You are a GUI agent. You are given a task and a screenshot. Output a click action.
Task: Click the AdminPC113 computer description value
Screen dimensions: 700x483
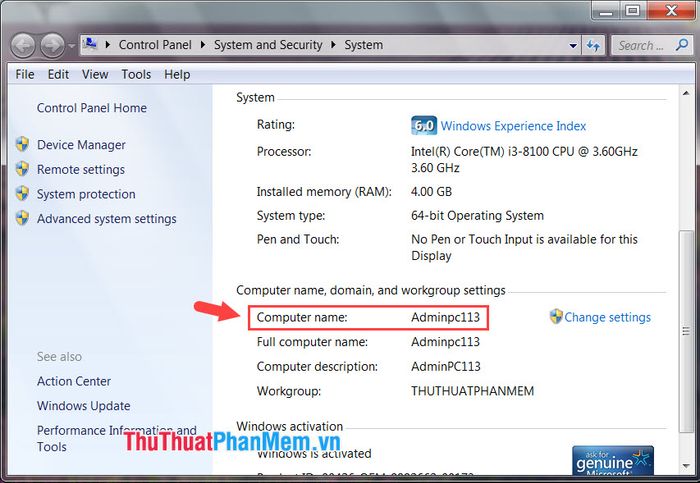(446, 366)
